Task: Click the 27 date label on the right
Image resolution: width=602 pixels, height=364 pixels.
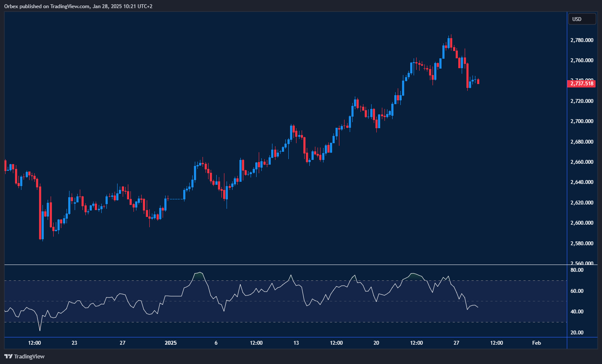Action: pos(457,343)
